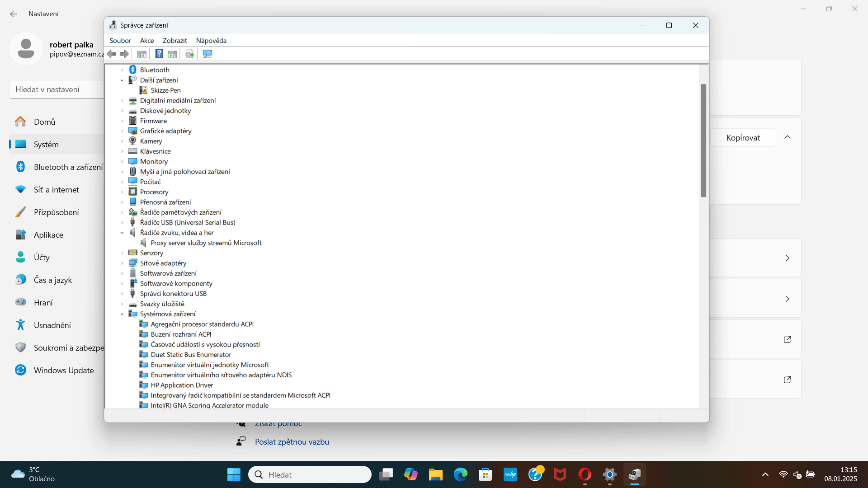Select the Skizze Pen device

pyautogui.click(x=165, y=90)
